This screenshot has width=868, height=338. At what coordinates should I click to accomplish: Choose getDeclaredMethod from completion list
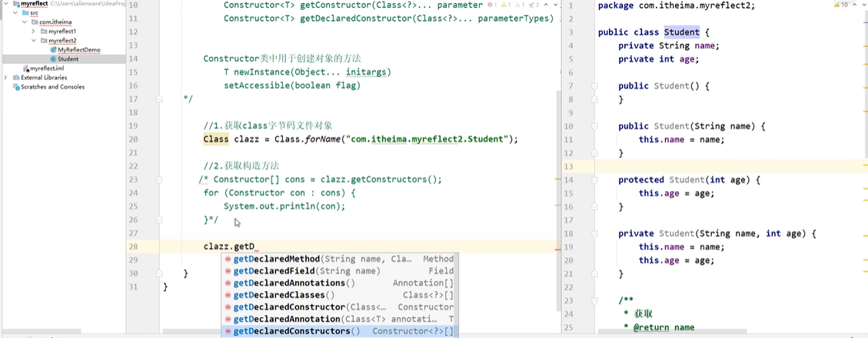pyautogui.click(x=339, y=259)
